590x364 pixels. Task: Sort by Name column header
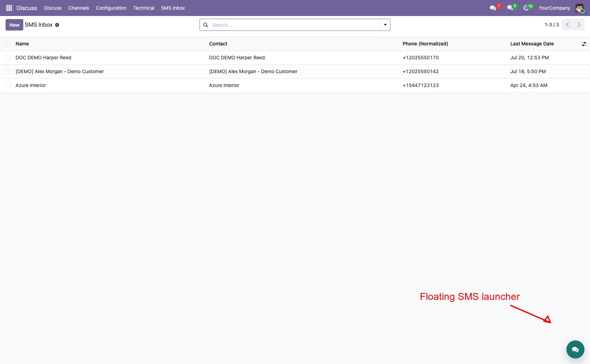tap(22, 44)
